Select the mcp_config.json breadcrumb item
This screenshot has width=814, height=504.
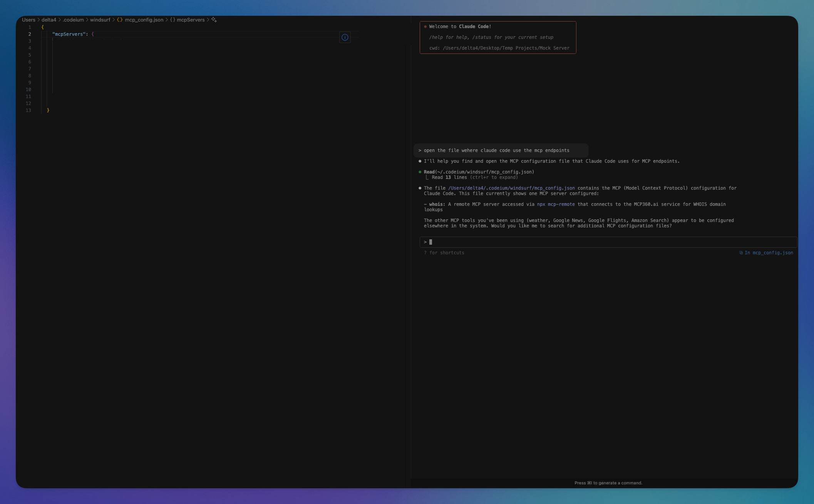tap(143, 20)
